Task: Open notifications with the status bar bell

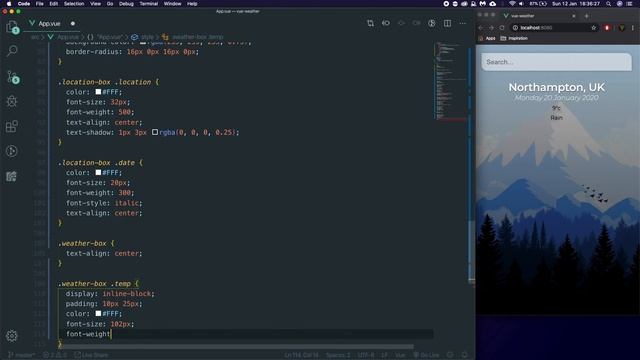Action: click(x=464, y=355)
